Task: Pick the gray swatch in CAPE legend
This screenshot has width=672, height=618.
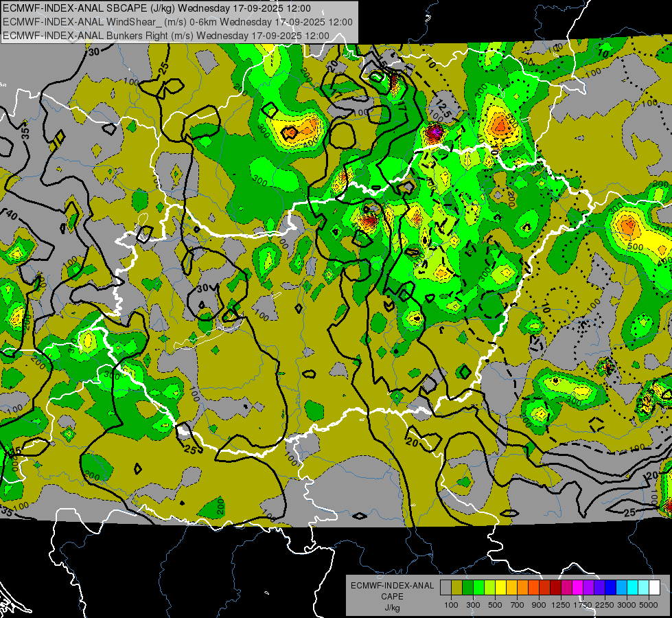Action: pos(445,588)
